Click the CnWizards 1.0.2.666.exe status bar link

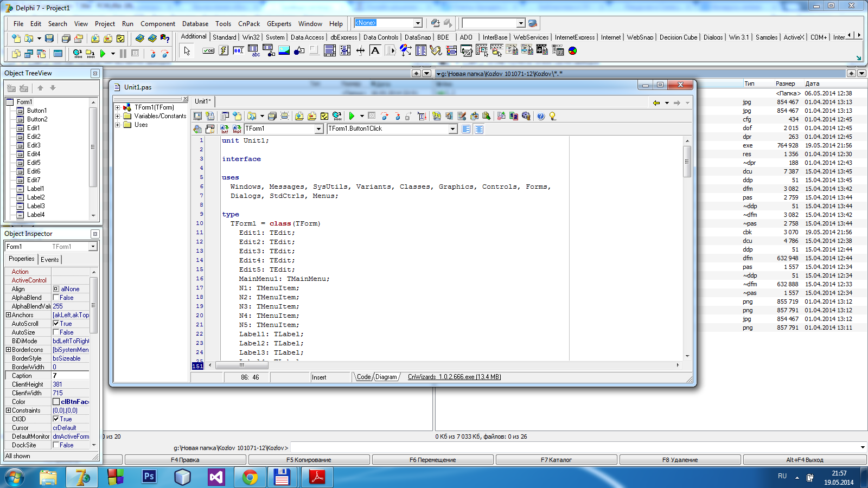pyautogui.click(x=454, y=377)
